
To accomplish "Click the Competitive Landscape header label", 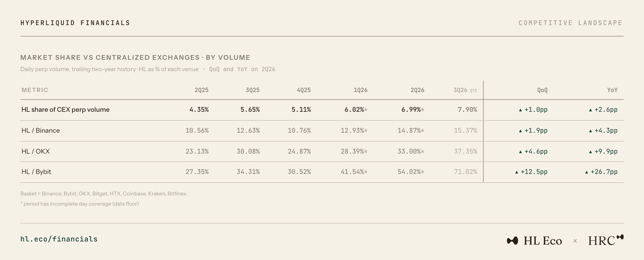I will [x=571, y=23].
